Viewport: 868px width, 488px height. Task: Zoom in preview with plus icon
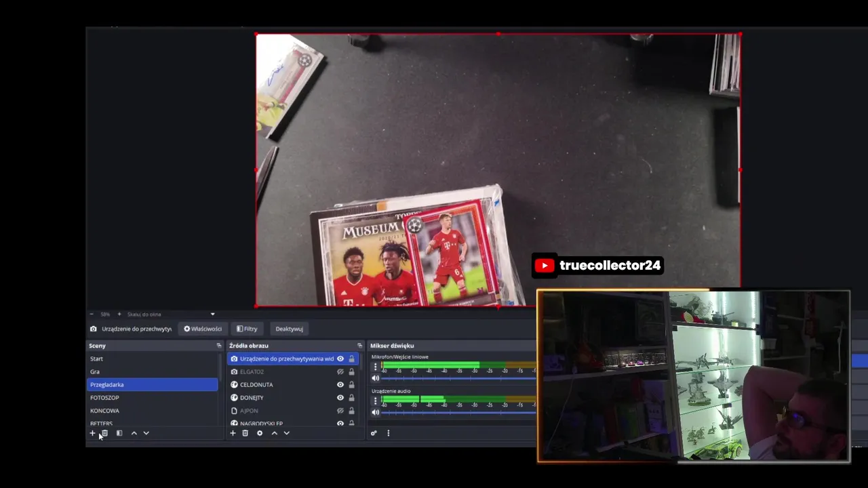[119, 314]
